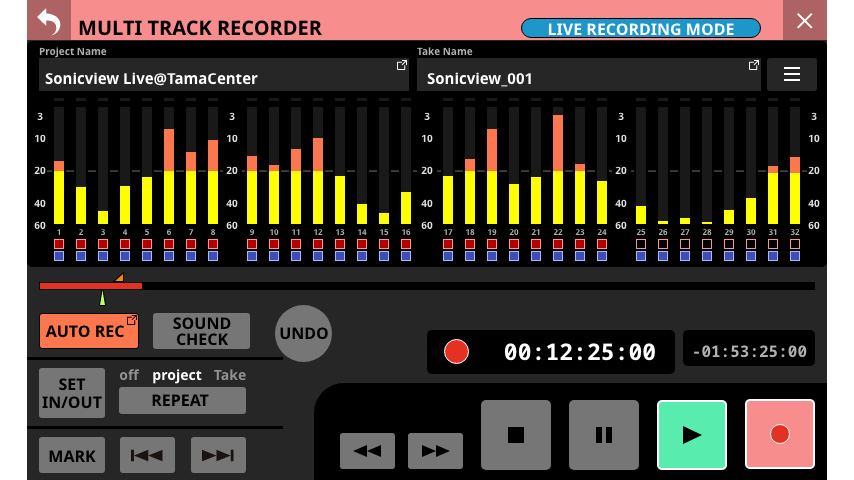Toggle the blue input square for track 32
Viewport: 854px width, 480px height.
795,256
